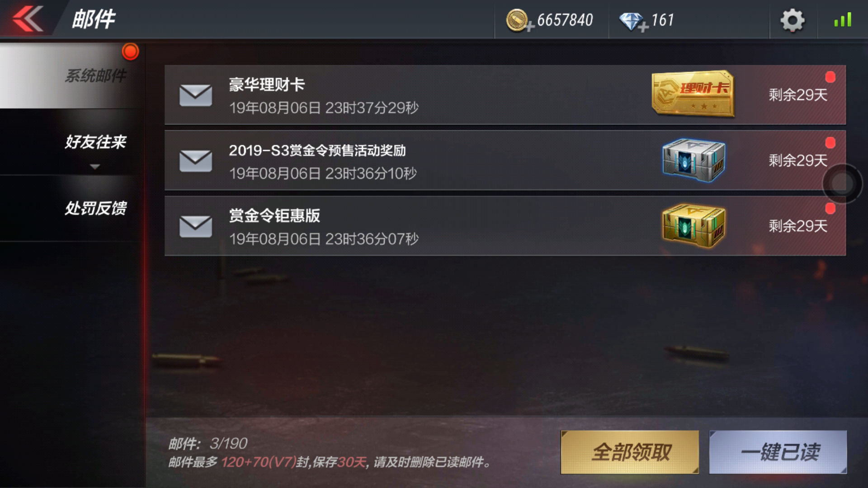This screenshot has height=488, width=868.
Task: Tap the golden 理财卡 reward icon
Action: (693, 94)
